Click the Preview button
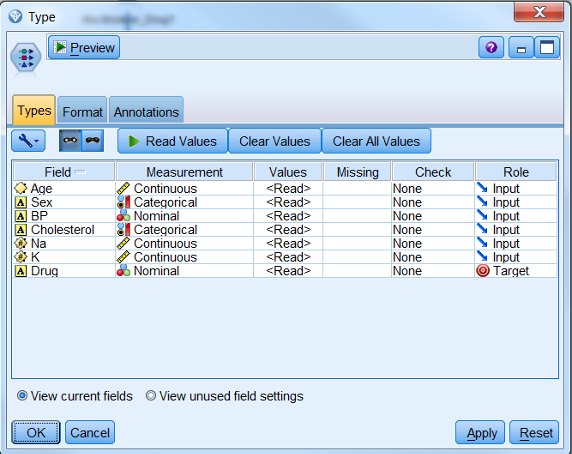Image resolution: width=572 pixels, height=454 pixels. coord(84,47)
